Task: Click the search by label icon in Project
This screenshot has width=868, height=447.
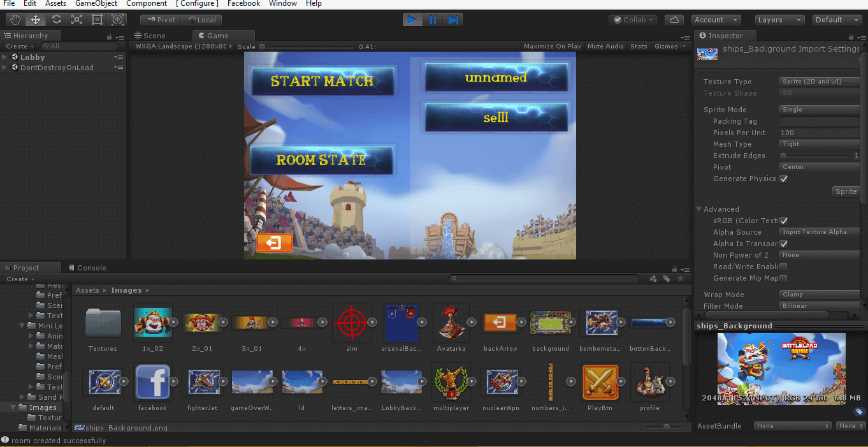Action: click(x=667, y=279)
